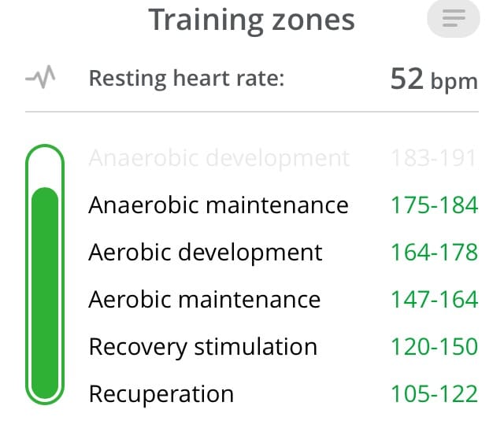Click the Training zones title
Screen dimensions: 504x439
(x=252, y=20)
